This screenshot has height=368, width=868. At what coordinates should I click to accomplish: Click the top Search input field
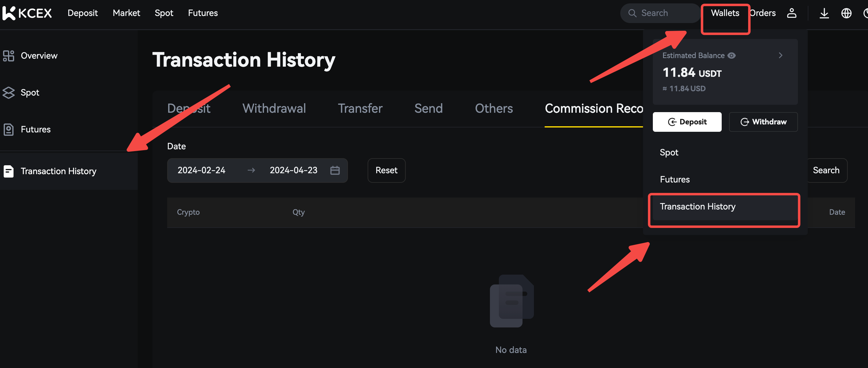click(x=661, y=13)
